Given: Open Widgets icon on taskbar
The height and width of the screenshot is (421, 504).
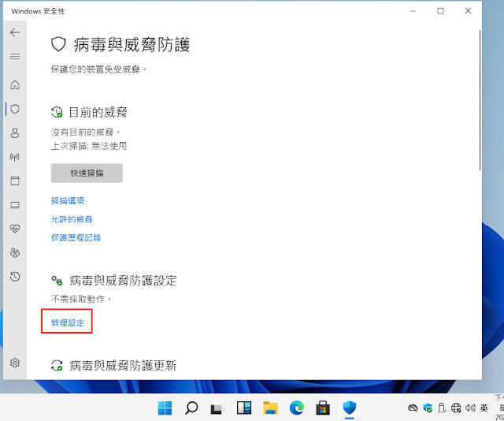Looking at the screenshot, I should 244,408.
